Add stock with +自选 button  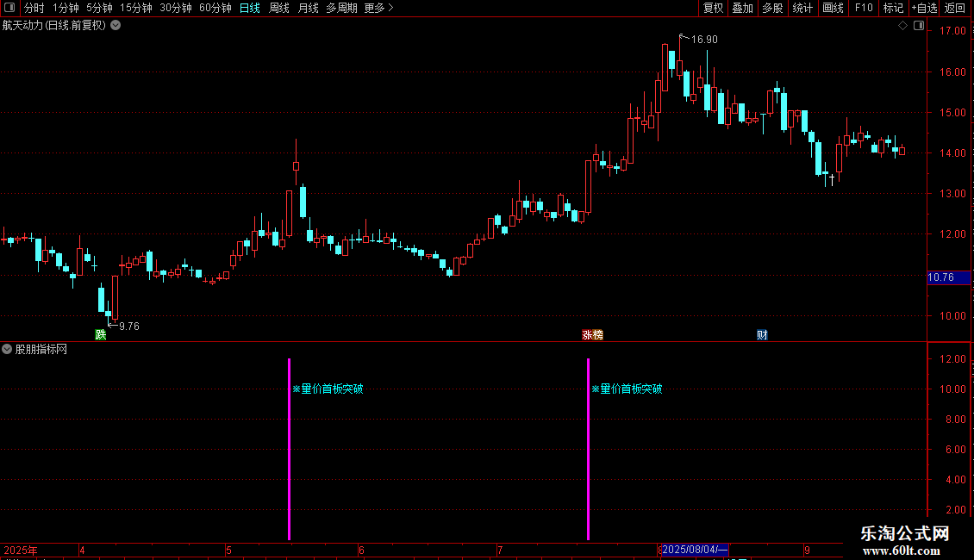click(x=924, y=8)
